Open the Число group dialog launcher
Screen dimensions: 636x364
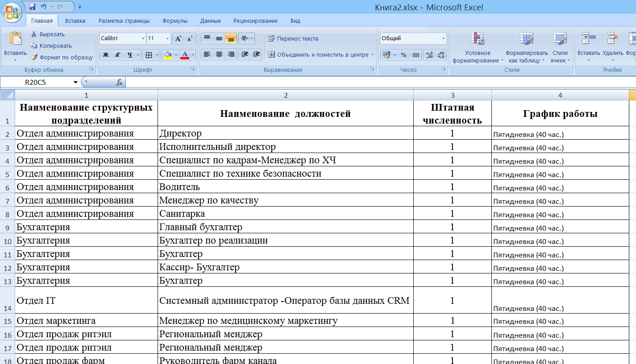pos(444,70)
